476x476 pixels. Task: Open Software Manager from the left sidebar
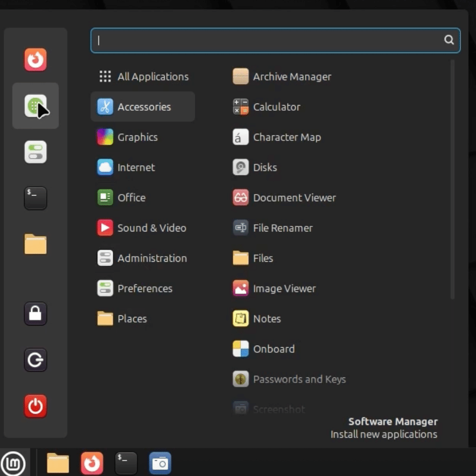[x=35, y=107]
